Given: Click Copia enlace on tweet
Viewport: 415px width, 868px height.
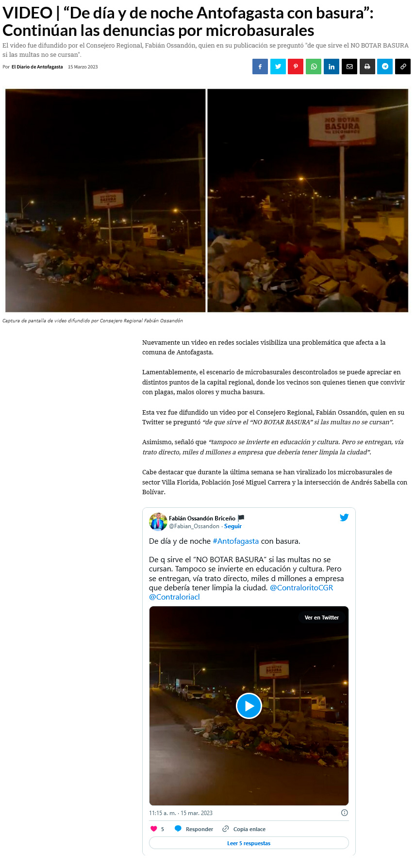Looking at the screenshot, I should 244,829.
